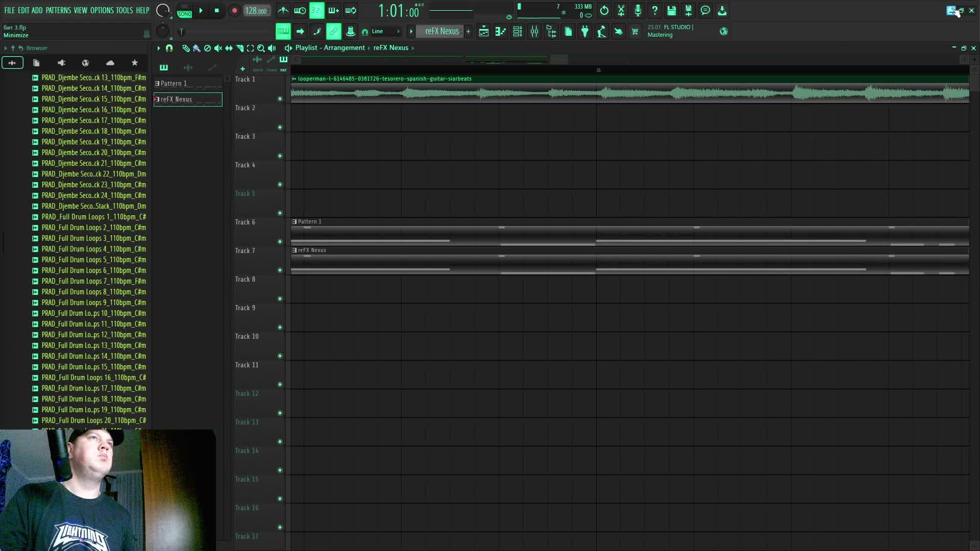Viewport: 980px width, 551px height.
Task: Open the OPTIONS menu
Action: pos(102,10)
